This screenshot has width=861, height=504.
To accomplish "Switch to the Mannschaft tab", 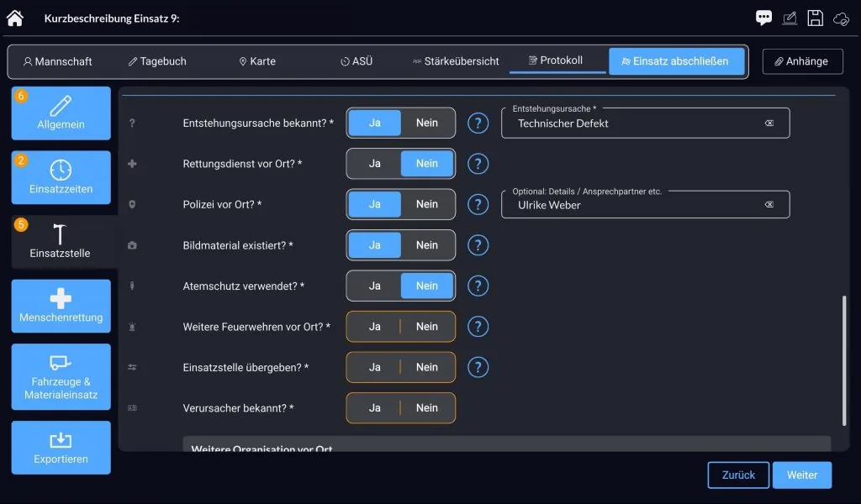I will click(x=58, y=61).
